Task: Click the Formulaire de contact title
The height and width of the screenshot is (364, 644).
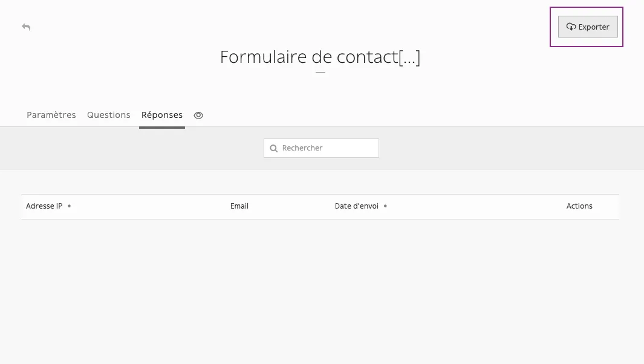Action: (320, 57)
